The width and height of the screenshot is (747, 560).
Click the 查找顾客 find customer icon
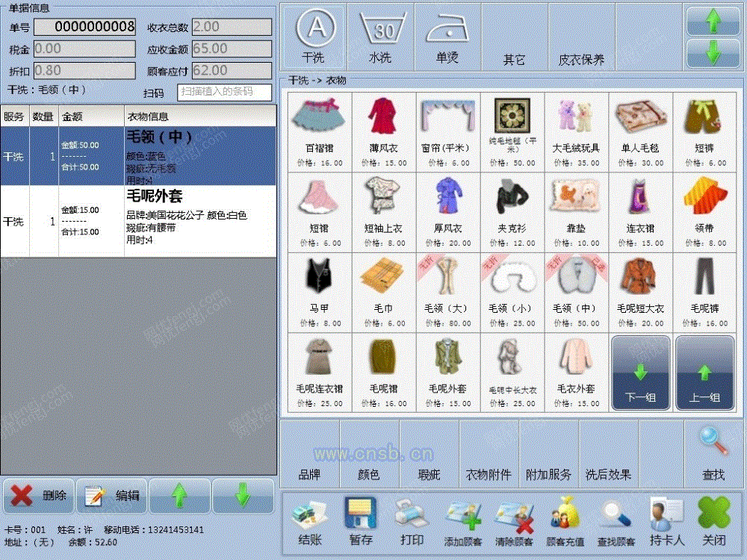[616, 523]
